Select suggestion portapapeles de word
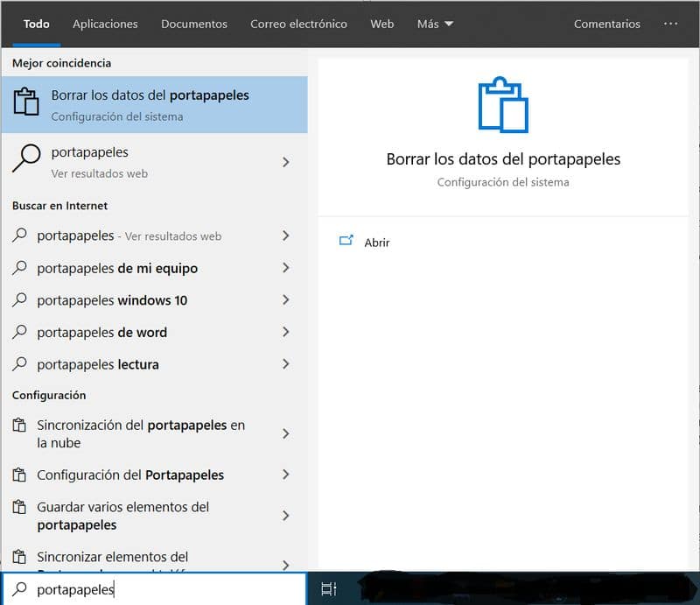 coord(155,333)
